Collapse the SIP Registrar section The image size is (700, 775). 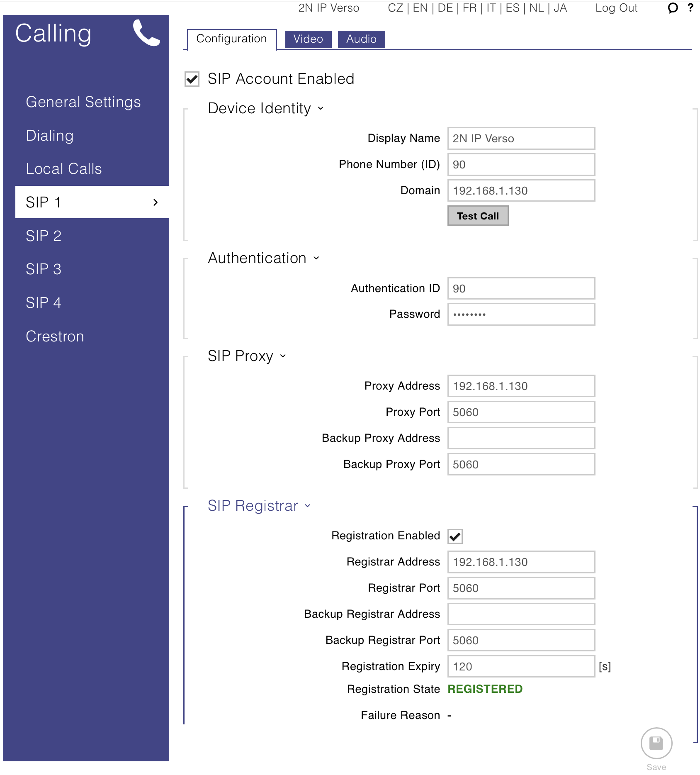(307, 506)
